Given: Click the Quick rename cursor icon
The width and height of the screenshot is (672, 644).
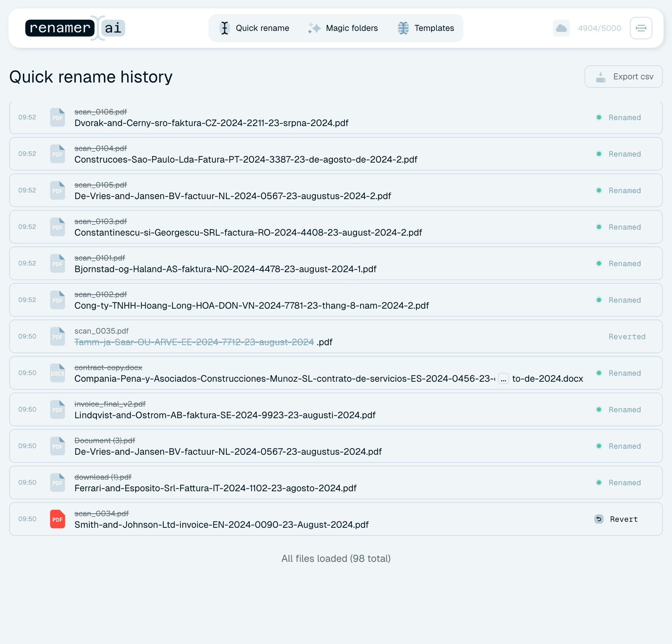Looking at the screenshot, I should coord(225,28).
